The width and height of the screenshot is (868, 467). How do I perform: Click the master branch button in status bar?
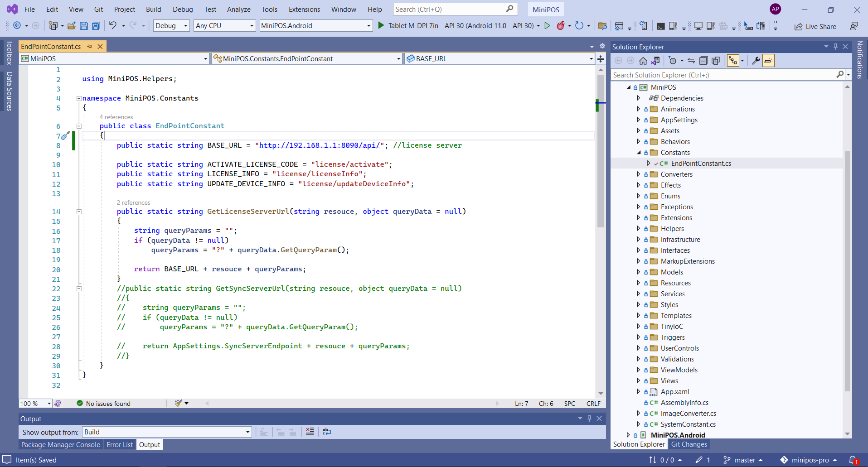[x=743, y=460]
